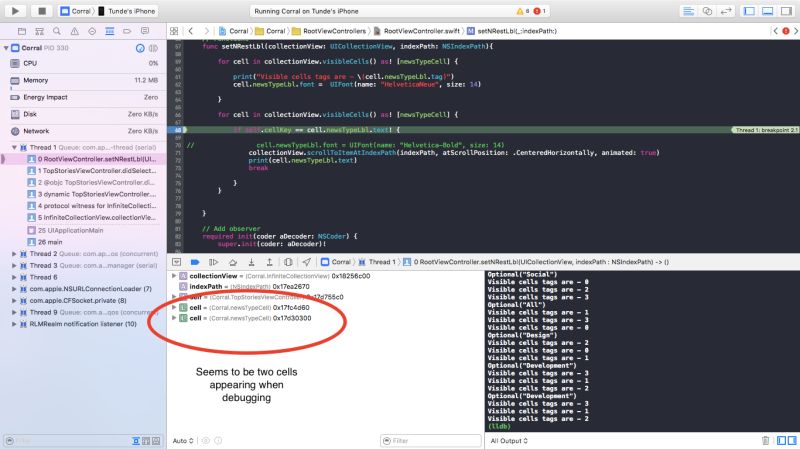Hide the debug area with the toggle icon
The width and height of the screenshot is (800, 449).
[177, 262]
